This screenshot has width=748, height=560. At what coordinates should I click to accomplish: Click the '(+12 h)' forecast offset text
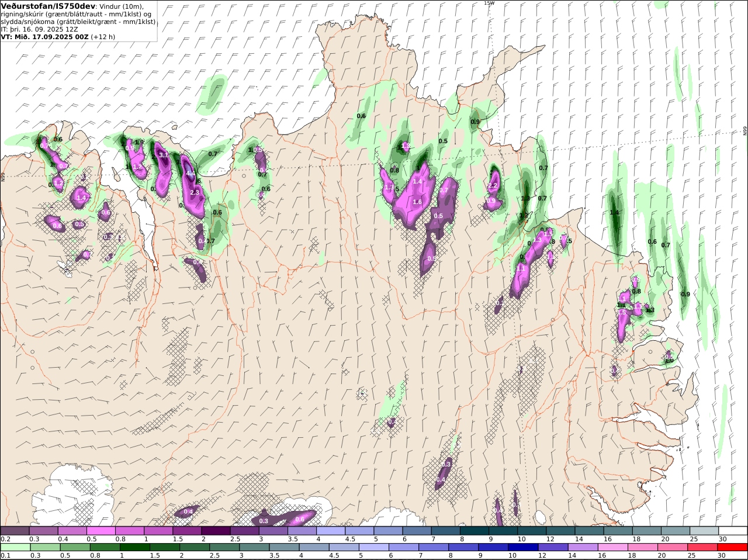pyautogui.click(x=103, y=36)
